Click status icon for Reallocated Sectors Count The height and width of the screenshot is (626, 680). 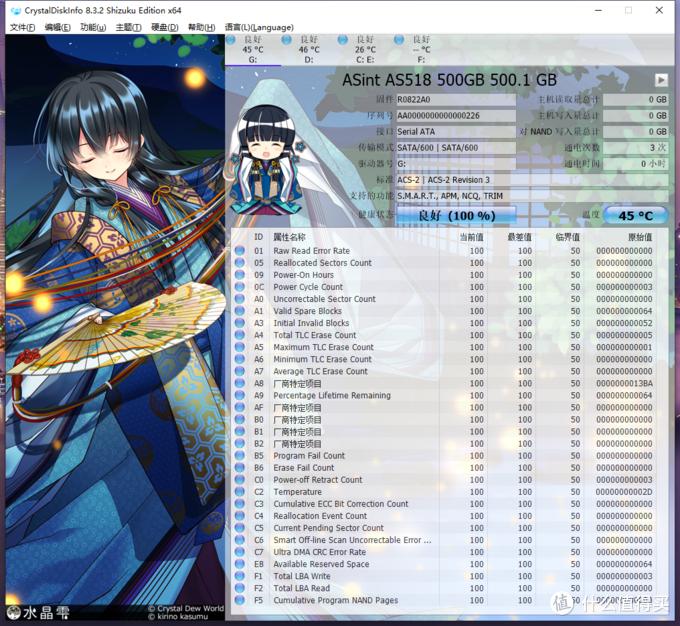[240, 263]
